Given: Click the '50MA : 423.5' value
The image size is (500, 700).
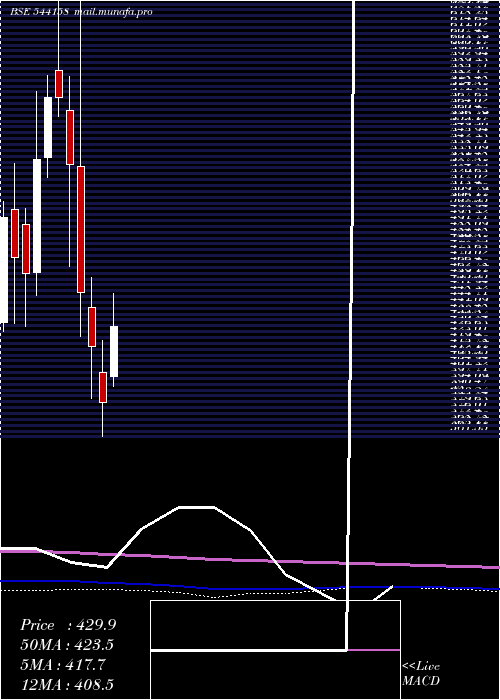Looking at the screenshot, I should [x=67, y=645].
